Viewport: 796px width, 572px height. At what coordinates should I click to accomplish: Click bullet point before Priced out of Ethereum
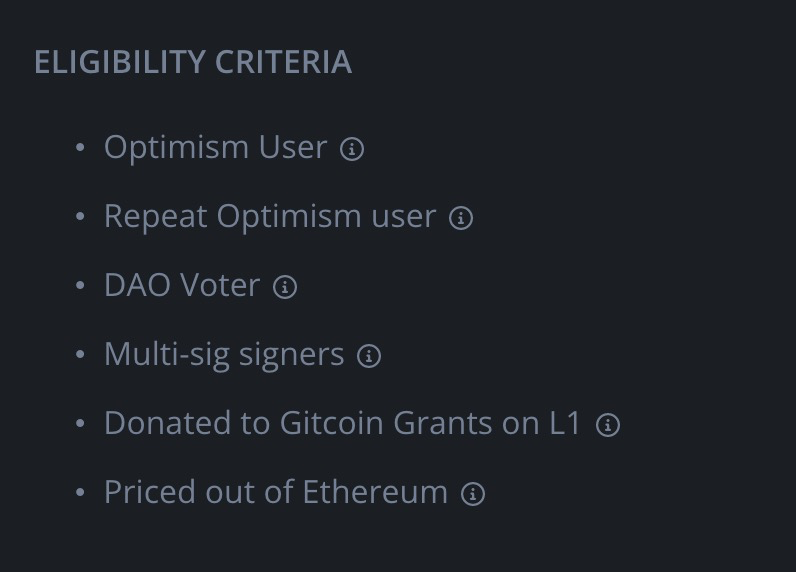(80, 493)
